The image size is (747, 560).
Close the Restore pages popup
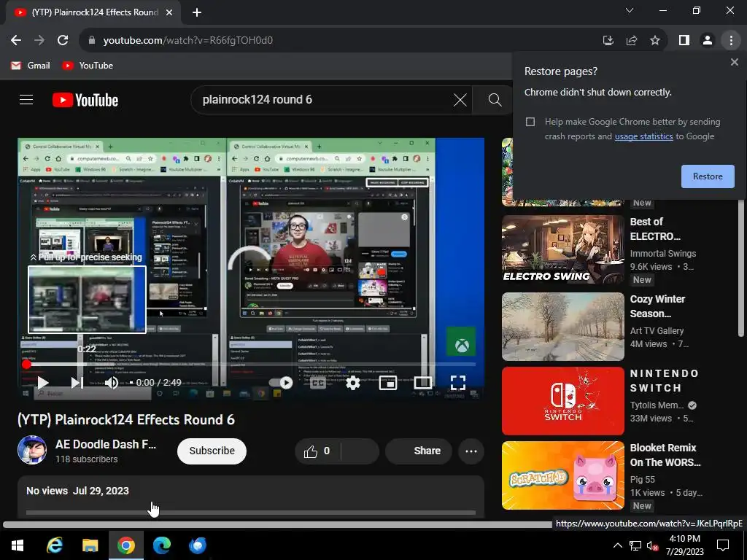(x=734, y=62)
